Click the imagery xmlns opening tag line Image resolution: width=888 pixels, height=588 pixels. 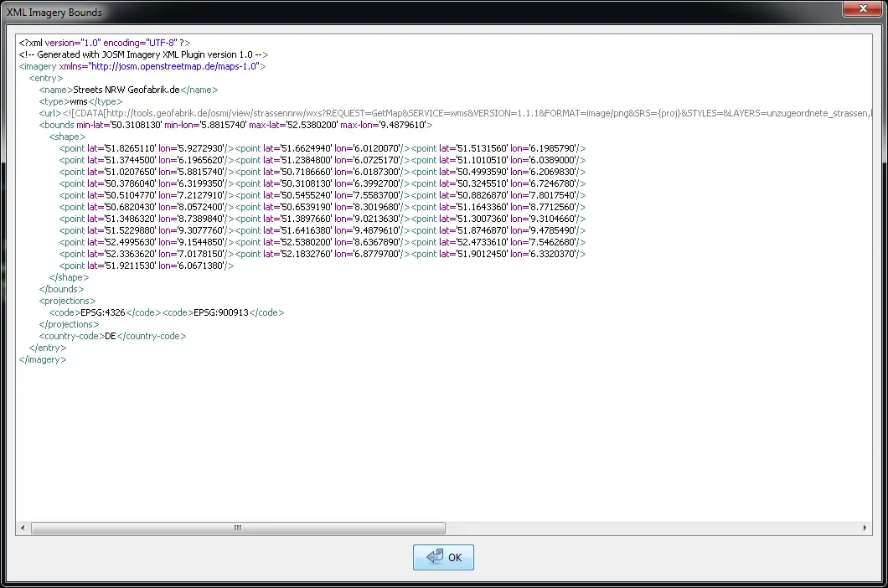click(x=142, y=65)
